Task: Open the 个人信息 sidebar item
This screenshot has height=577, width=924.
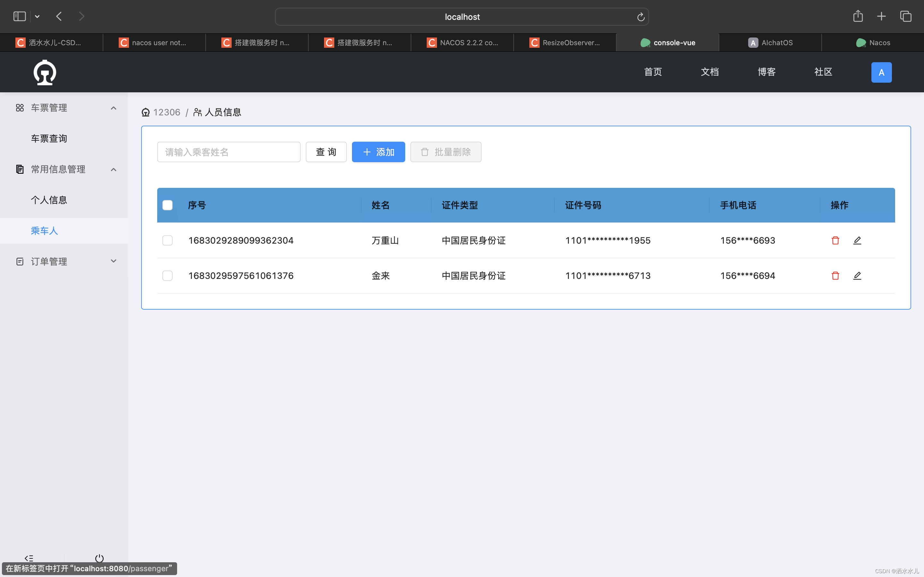Action: pyautogui.click(x=49, y=200)
